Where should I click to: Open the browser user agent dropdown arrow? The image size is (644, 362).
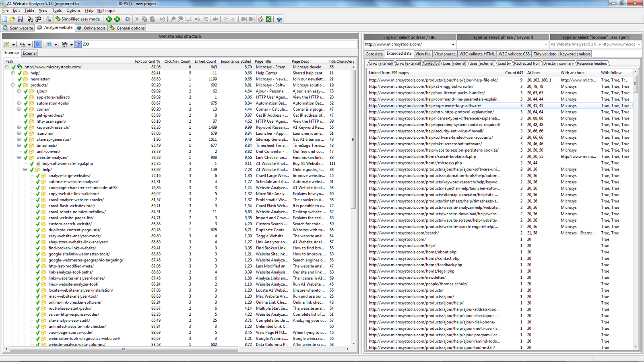pos(639,45)
